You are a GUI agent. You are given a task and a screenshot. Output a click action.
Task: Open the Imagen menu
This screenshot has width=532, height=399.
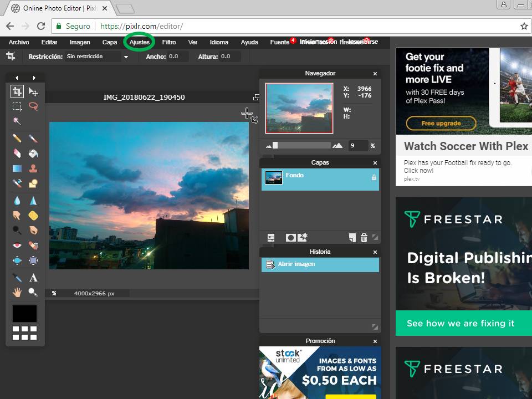[x=80, y=42]
